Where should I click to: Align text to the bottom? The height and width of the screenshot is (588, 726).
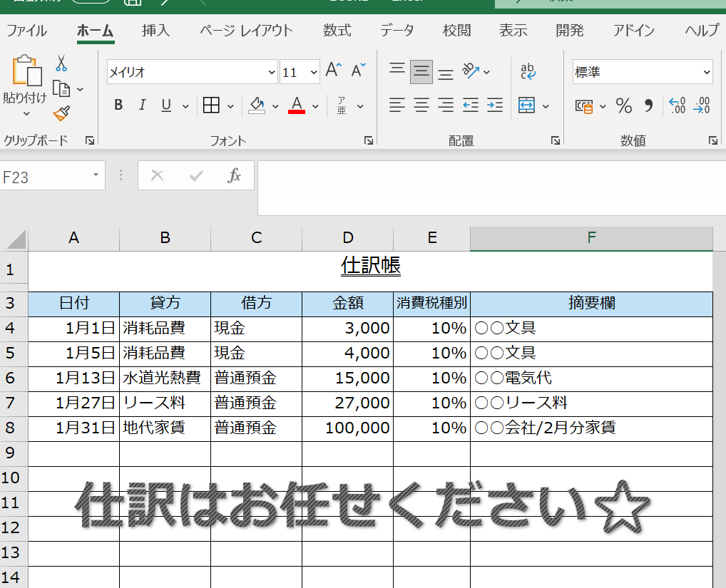(446, 74)
